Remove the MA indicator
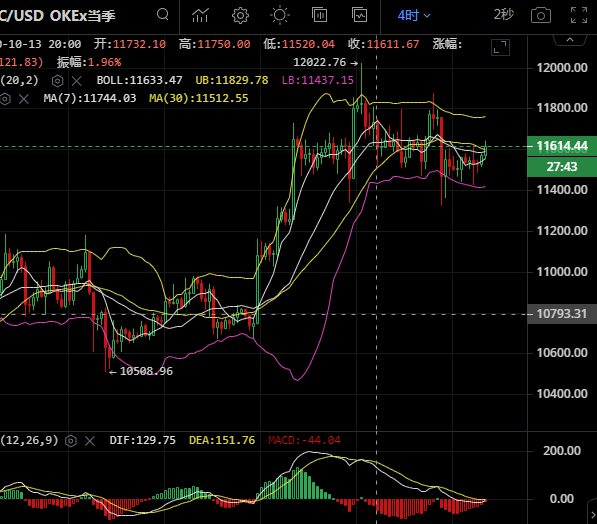The width and height of the screenshot is (597, 524). (24, 99)
